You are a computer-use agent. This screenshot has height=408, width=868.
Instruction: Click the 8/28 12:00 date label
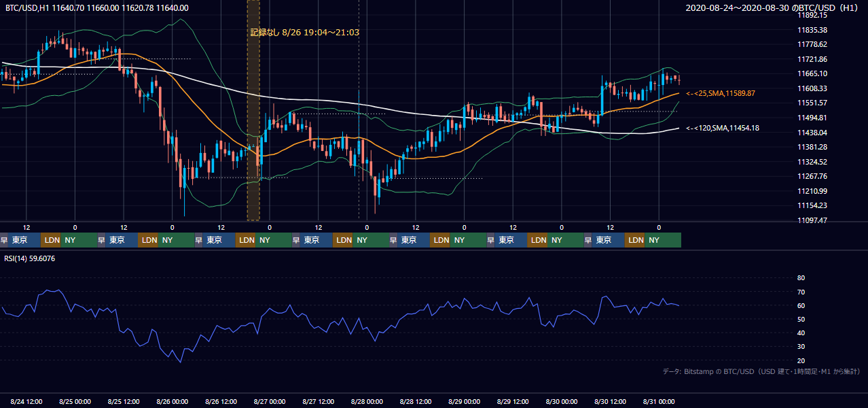[x=416, y=402]
